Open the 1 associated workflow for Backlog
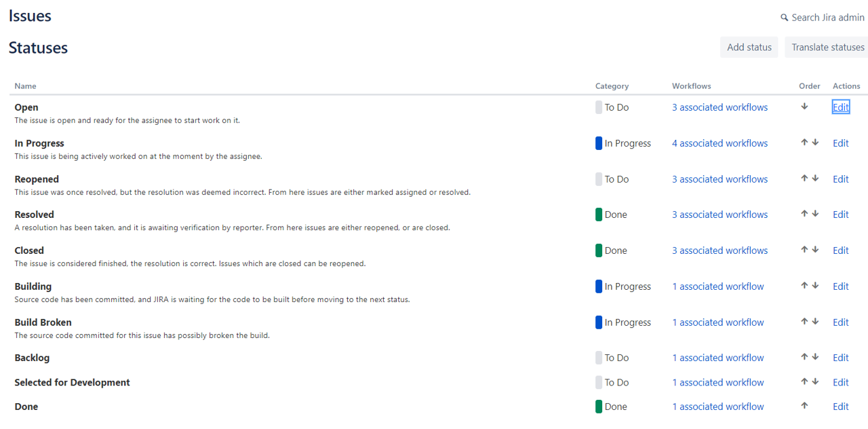 (x=718, y=357)
